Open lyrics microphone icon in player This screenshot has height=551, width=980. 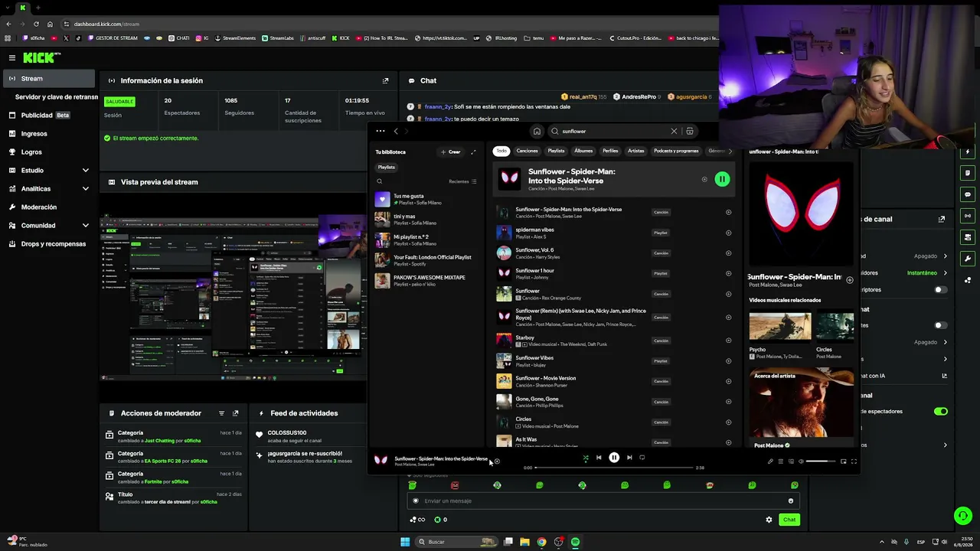pos(770,461)
